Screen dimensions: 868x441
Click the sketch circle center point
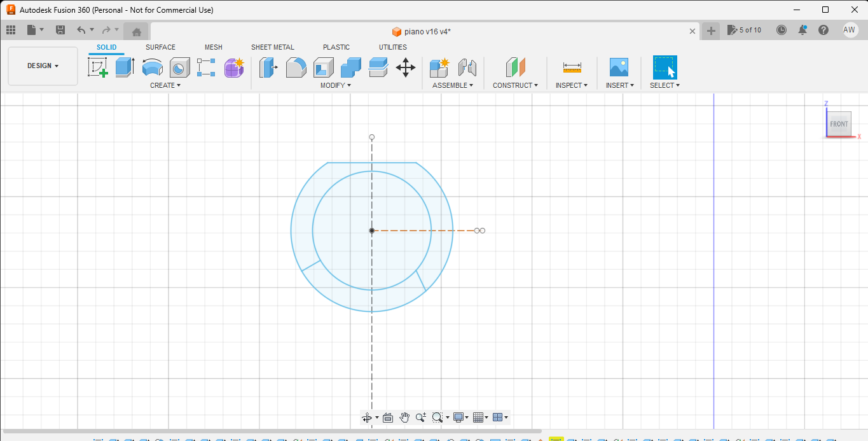(x=372, y=230)
